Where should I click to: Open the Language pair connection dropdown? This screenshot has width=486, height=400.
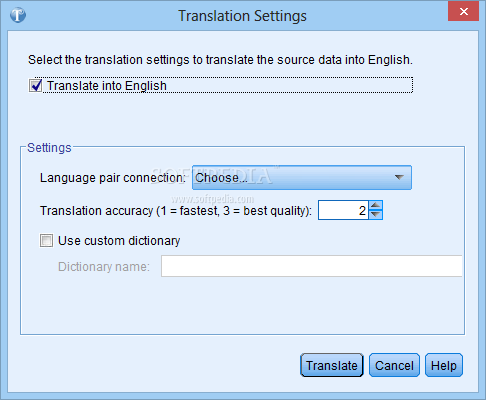[x=302, y=177]
